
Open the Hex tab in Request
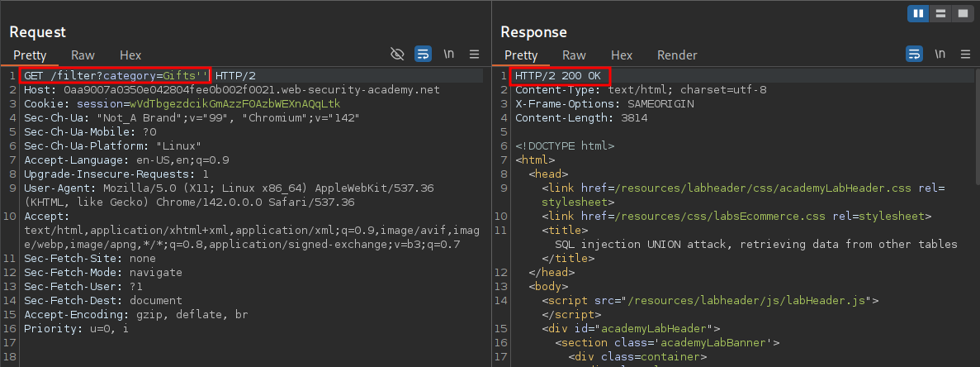tap(130, 55)
